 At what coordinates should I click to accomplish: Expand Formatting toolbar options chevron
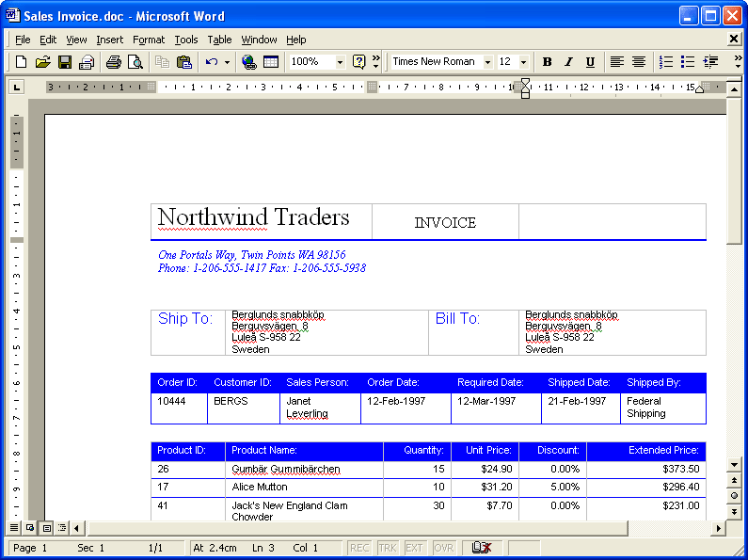click(738, 61)
